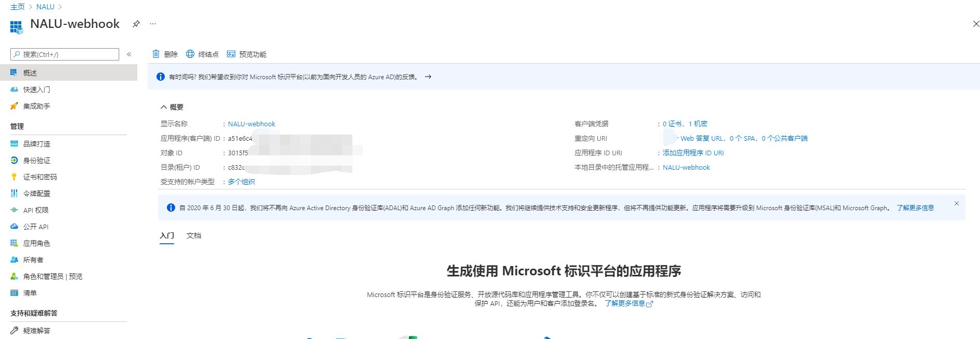Screen dimensions: 980x339
Task: Open the NALU-webhook display name link
Action: [x=251, y=124]
